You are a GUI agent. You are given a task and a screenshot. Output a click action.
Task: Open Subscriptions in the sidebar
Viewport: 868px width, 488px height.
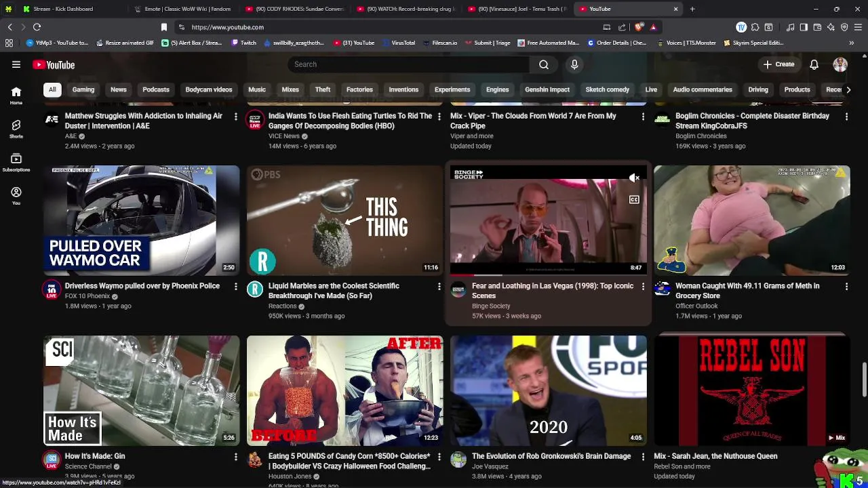tap(16, 162)
